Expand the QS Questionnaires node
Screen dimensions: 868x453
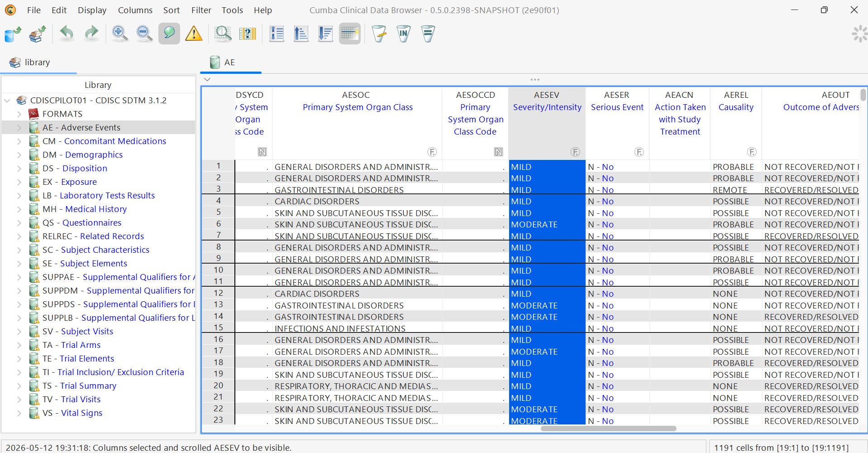tap(19, 222)
